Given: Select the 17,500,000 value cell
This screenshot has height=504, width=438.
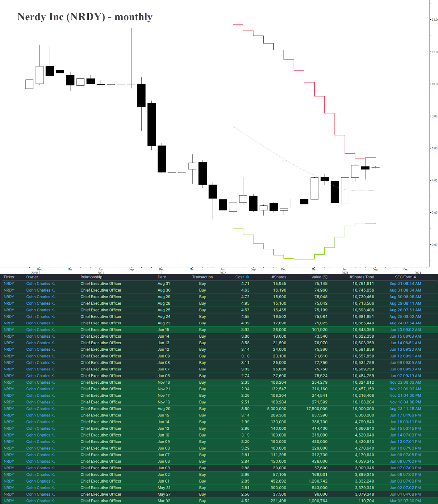Looking at the screenshot, I should pyautogui.click(x=317, y=409).
